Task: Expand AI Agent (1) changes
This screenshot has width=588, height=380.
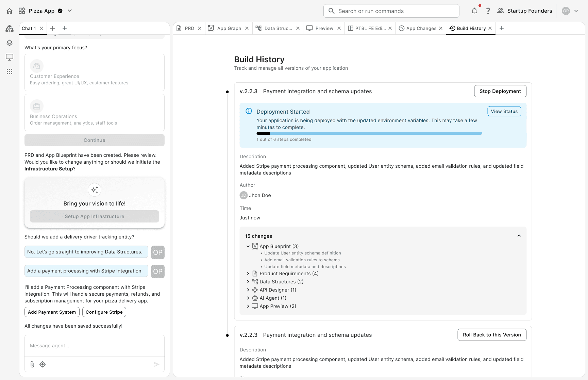Action: pos(248,298)
